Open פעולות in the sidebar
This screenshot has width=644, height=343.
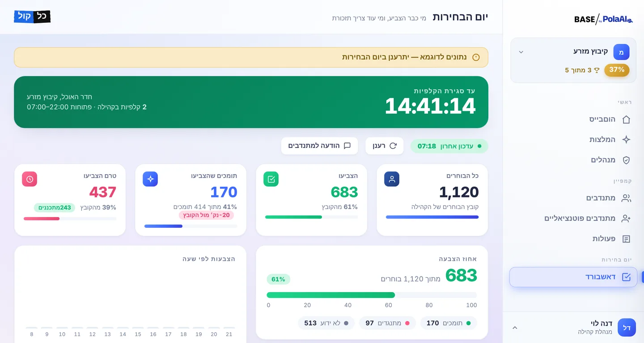[574, 239]
